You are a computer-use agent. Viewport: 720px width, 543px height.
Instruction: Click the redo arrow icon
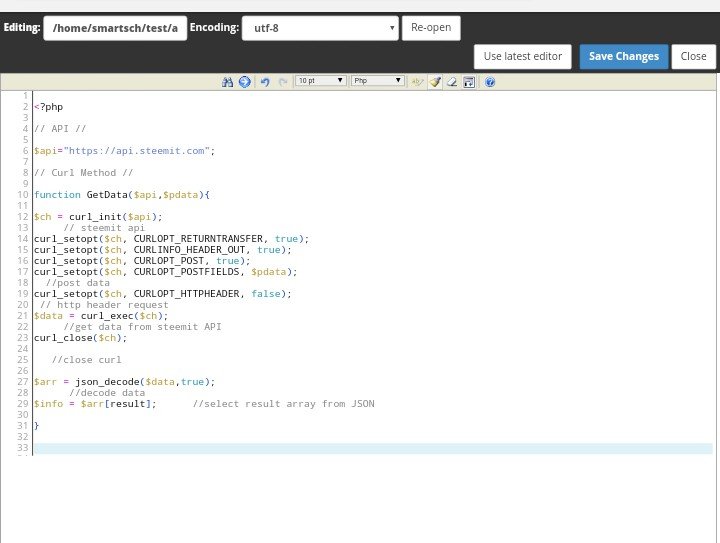(282, 82)
